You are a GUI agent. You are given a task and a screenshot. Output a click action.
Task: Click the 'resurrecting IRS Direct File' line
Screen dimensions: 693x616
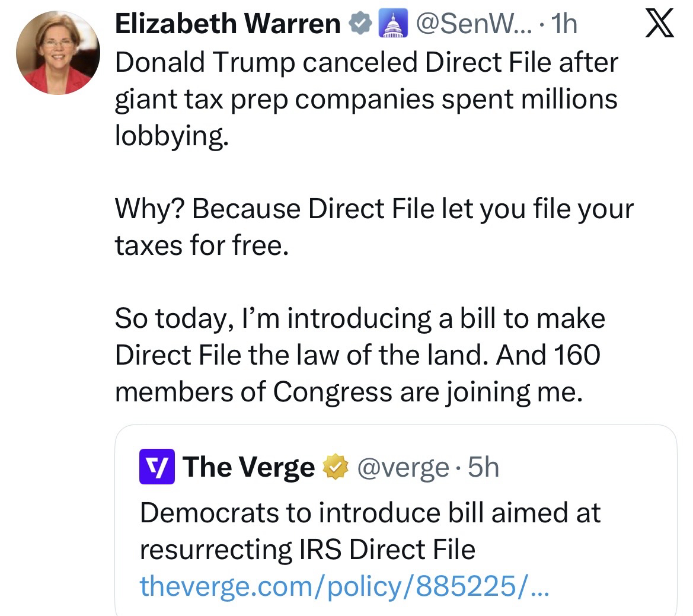(x=307, y=550)
